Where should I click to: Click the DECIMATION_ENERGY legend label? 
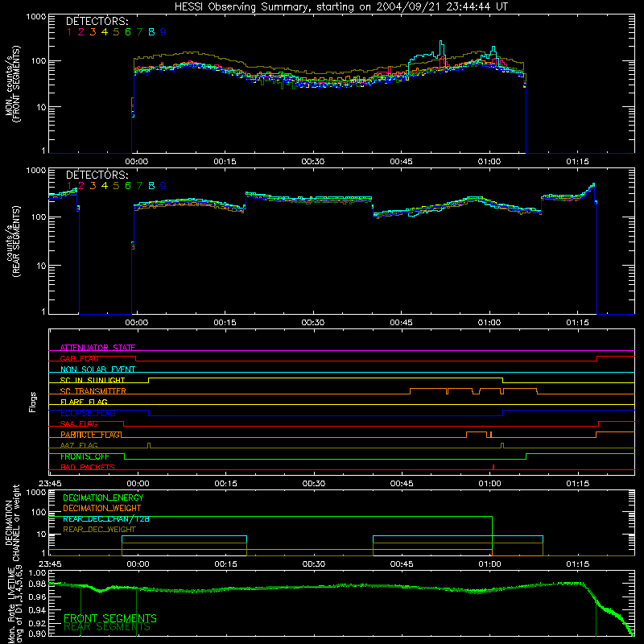[x=103, y=497]
